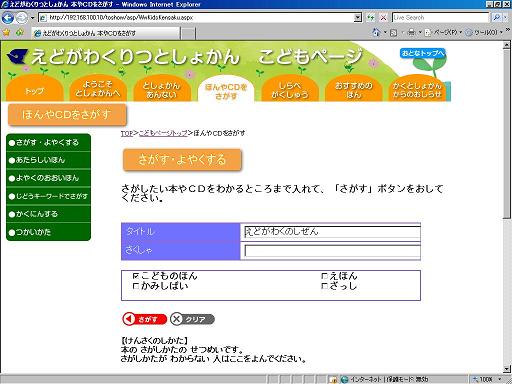Open かくにんする in the sidebar
The image size is (512, 384).
tap(48, 214)
